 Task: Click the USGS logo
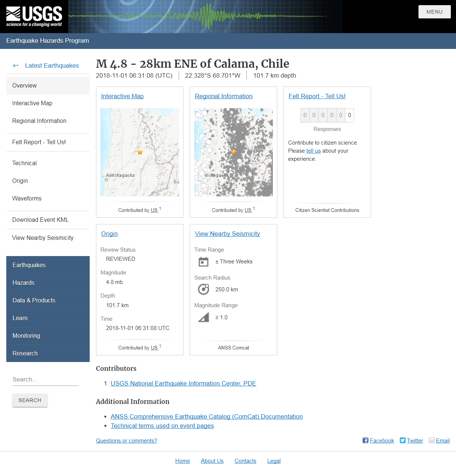point(34,17)
